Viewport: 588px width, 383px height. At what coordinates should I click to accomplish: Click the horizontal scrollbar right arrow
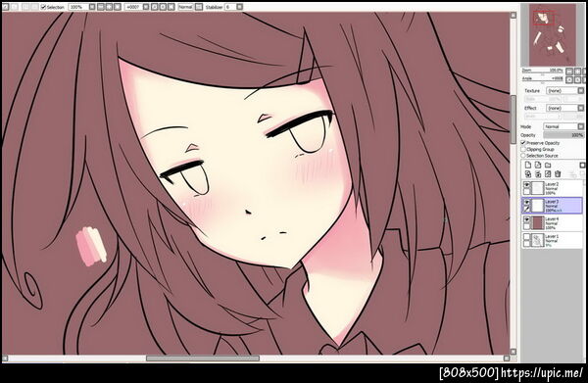(507, 359)
